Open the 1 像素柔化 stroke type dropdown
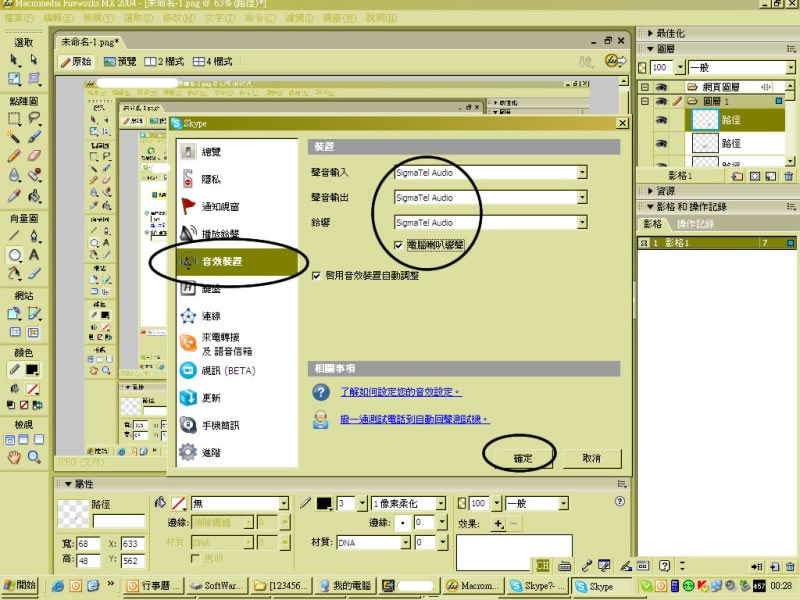Screen dimensions: 800x600 click(441, 504)
